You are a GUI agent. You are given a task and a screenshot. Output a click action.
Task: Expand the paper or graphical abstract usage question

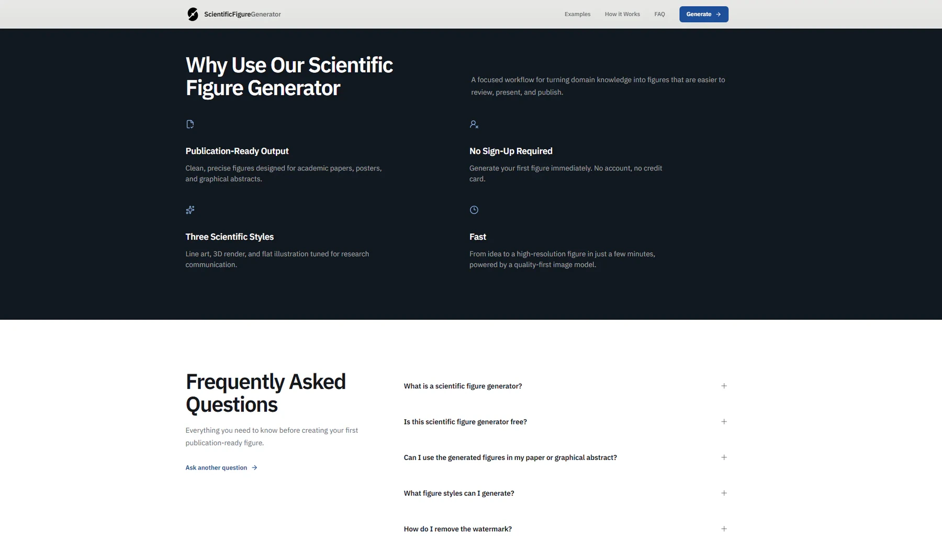(x=566, y=457)
